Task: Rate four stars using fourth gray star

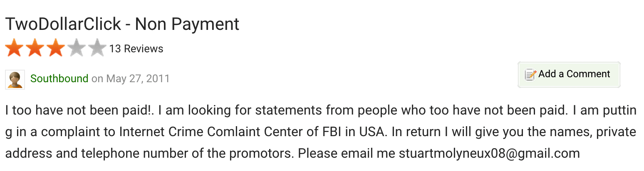Action: 77,48
